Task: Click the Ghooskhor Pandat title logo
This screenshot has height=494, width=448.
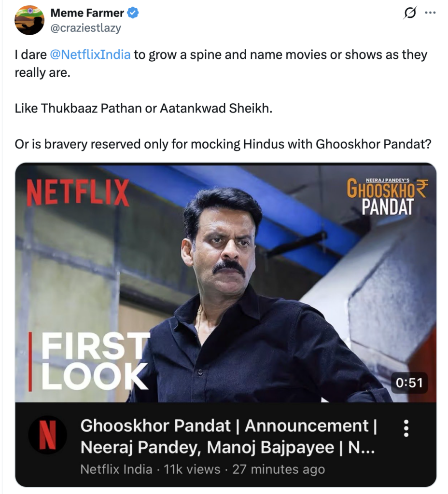Action: pyautogui.click(x=388, y=197)
